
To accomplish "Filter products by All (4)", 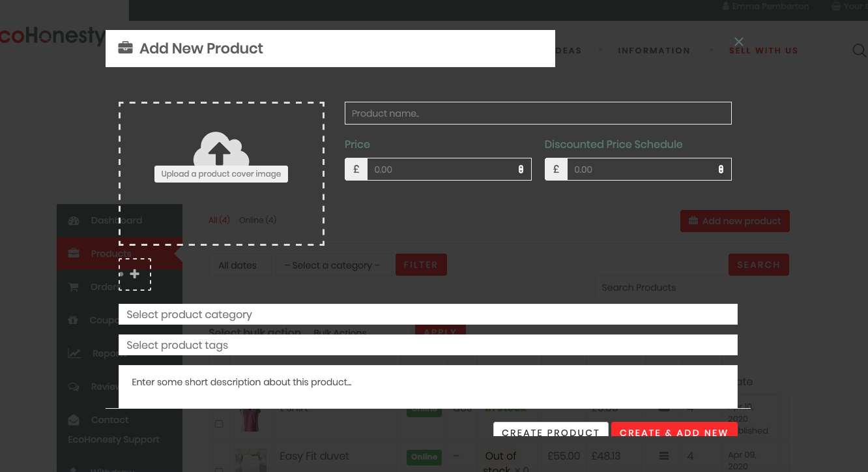I will (x=219, y=220).
